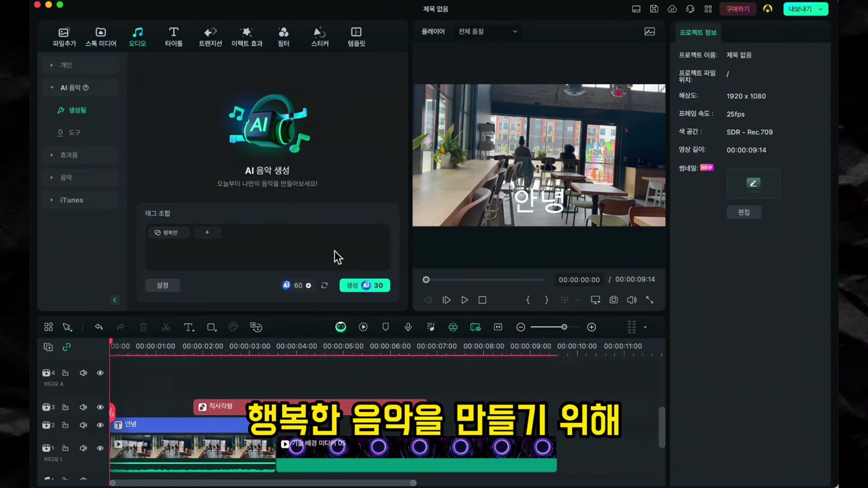Open the voiceover microphone tool
The width and height of the screenshot is (868, 488).
coord(408,328)
